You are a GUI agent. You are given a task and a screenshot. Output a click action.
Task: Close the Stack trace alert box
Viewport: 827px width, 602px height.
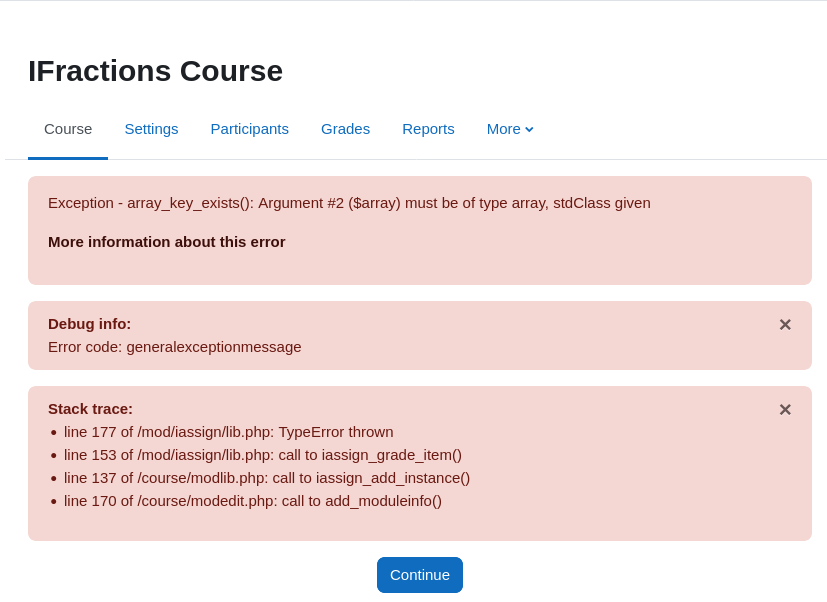point(785,410)
